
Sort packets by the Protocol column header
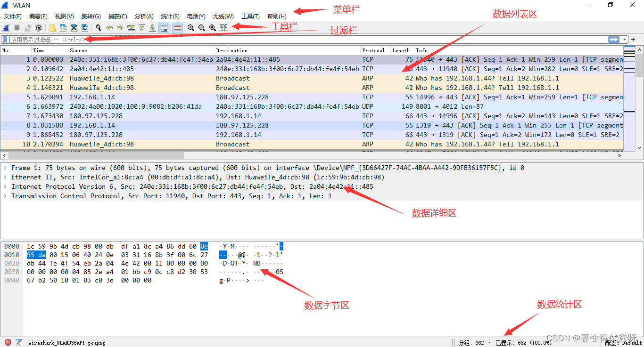pyautogui.click(x=375, y=50)
